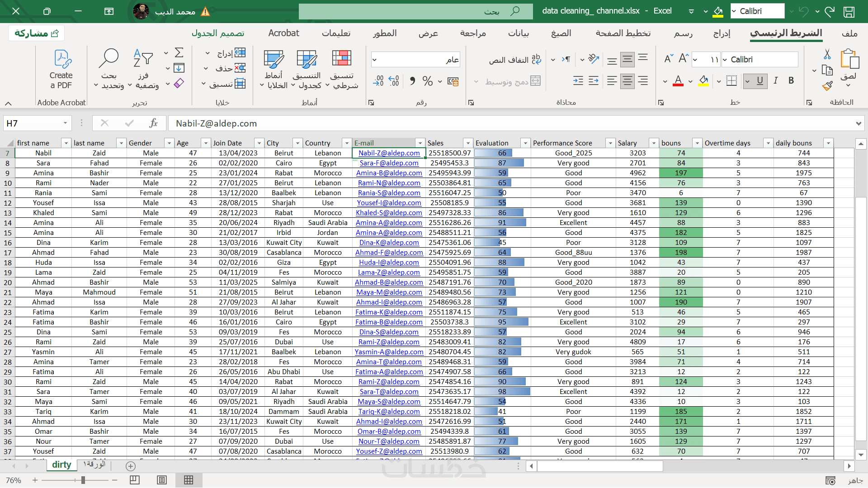The width and height of the screenshot is (868, 488).
Task: Click the AutoSum sigma icon
Action: [x=179, y=53]
